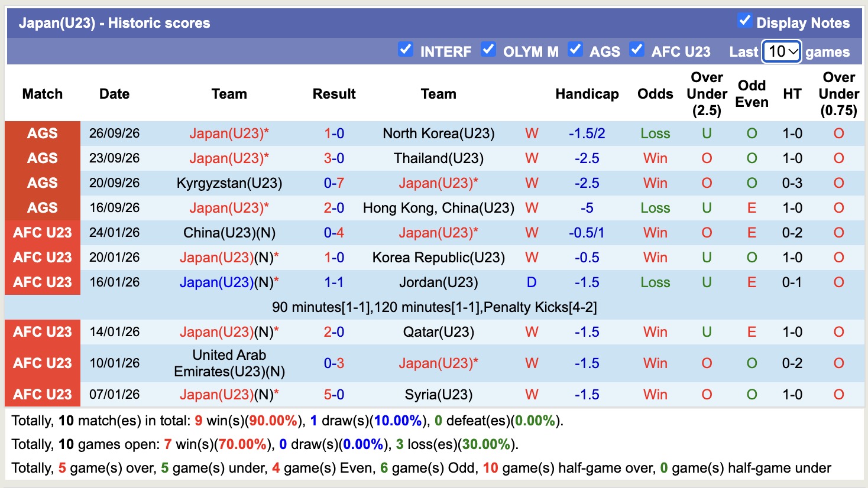Select the AGS label on 16/09/26 row

pos(43,208)
